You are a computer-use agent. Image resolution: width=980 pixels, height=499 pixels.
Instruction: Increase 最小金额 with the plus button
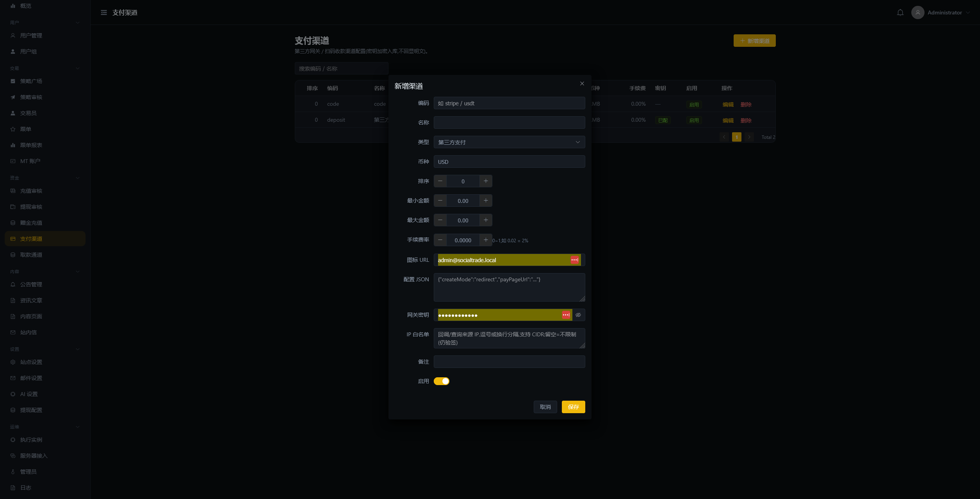[486, 201]
